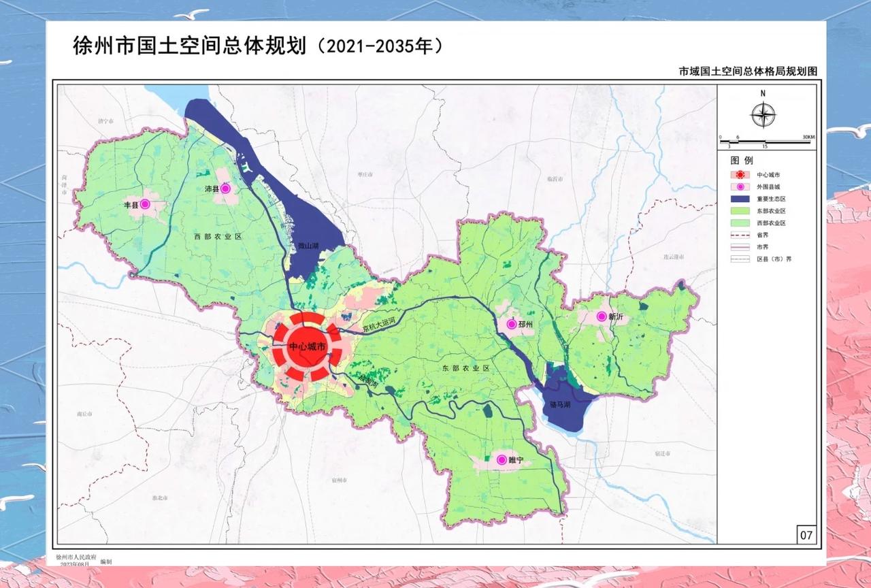Image resolution: width=871 pixels, height=588 pixels.
Task: Click the 临沂市 neighboring city label
Action: pos(555,179)
